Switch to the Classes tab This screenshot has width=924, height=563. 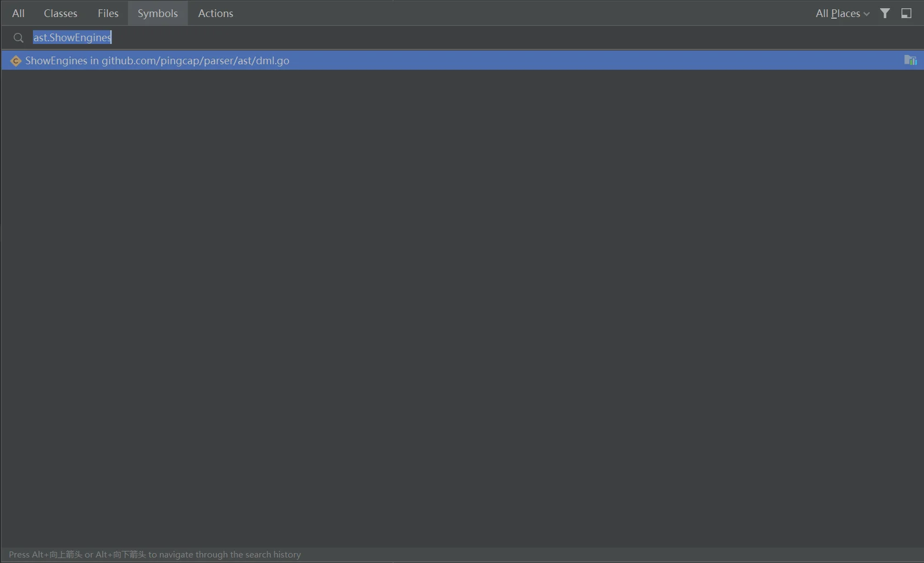pyautogui.click(x=60, y=13)
